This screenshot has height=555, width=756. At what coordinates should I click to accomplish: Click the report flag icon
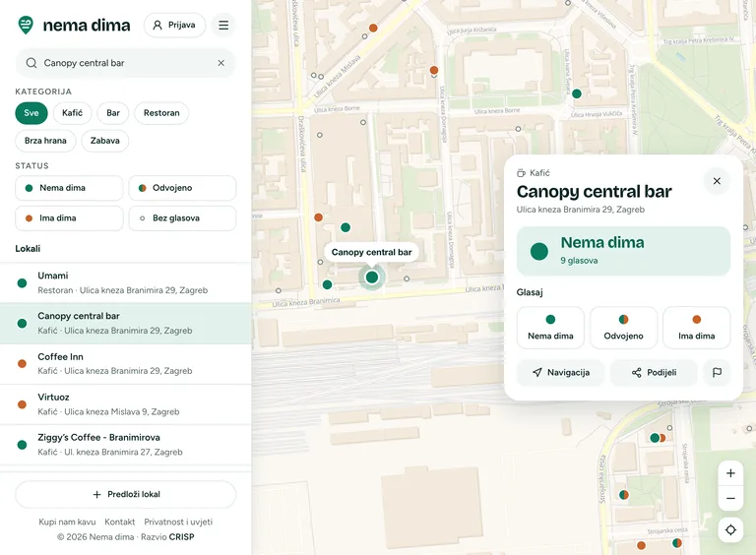717,372
